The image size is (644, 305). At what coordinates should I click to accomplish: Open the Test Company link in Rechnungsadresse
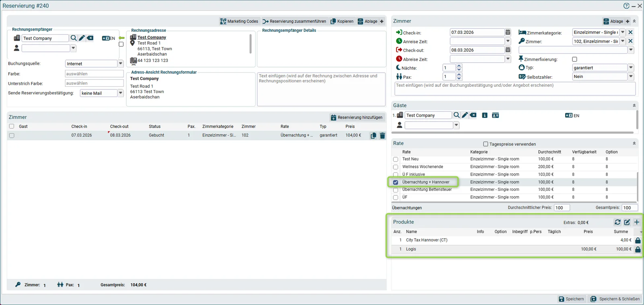(x=152, y=37)
